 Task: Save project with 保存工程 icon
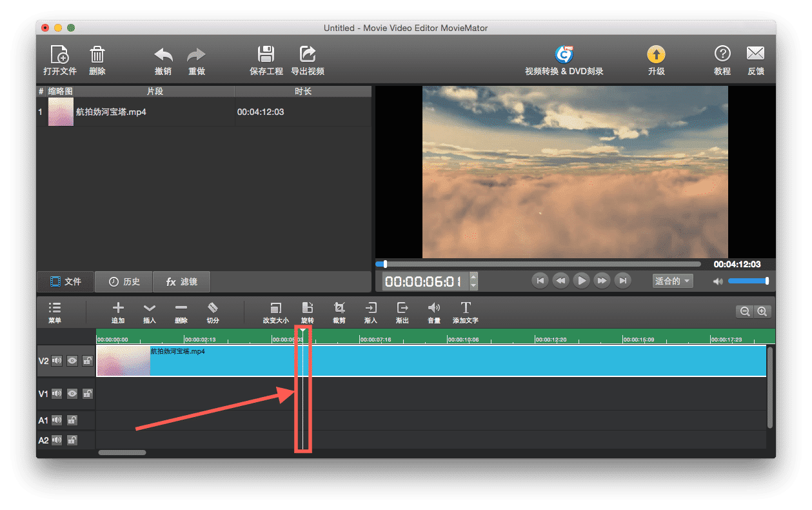point(266,54)
